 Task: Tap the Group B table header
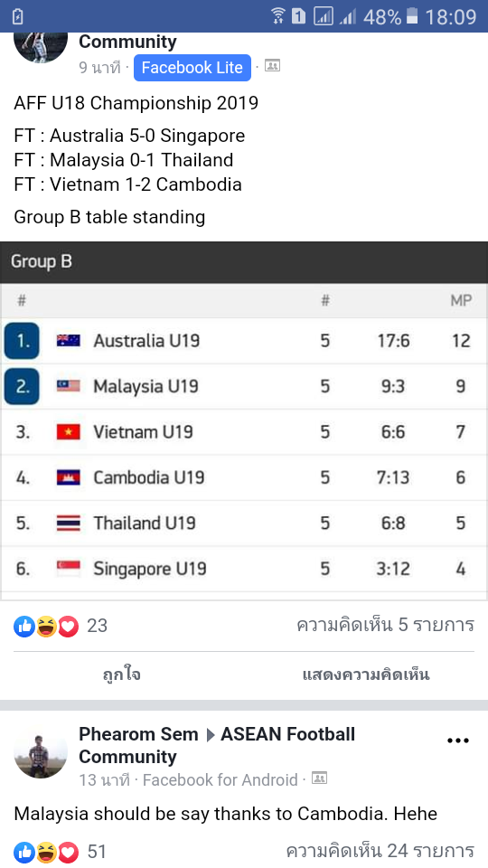pyautogui.click(x=244, y=262)
